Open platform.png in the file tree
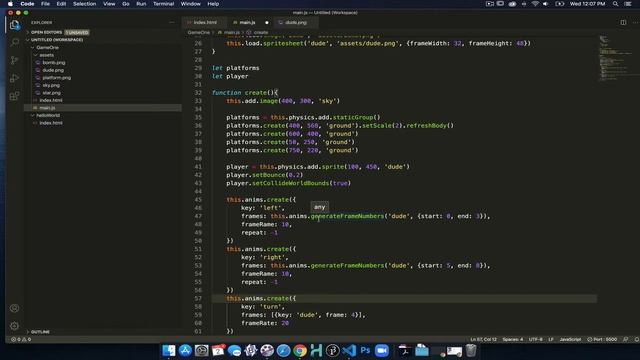Viewport: 640px width, 360px height. (x=56, y=78)
